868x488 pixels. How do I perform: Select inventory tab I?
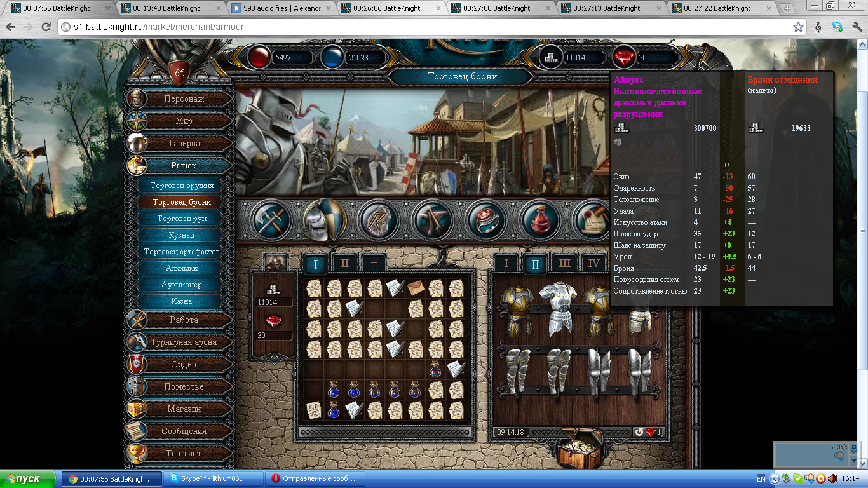point(316,263)
